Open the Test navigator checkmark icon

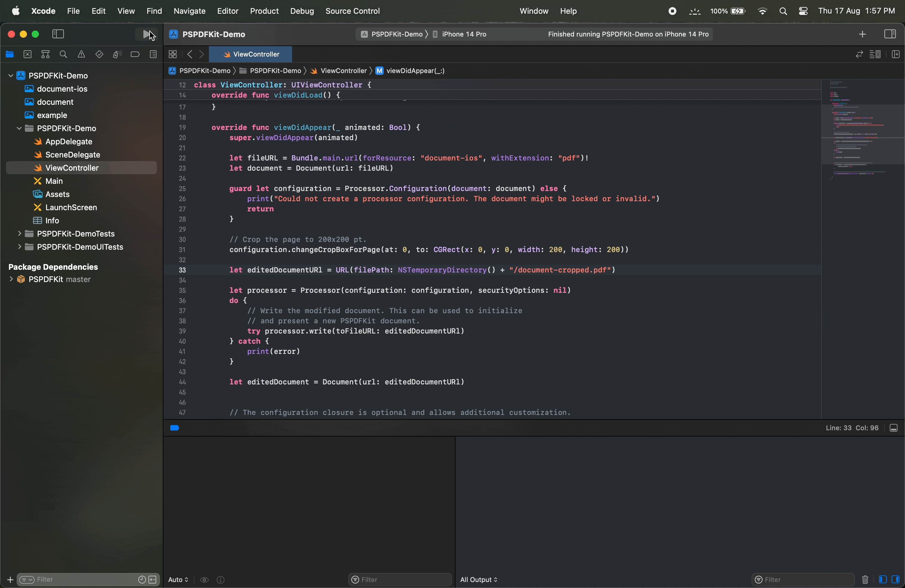[x=99, y=54]
